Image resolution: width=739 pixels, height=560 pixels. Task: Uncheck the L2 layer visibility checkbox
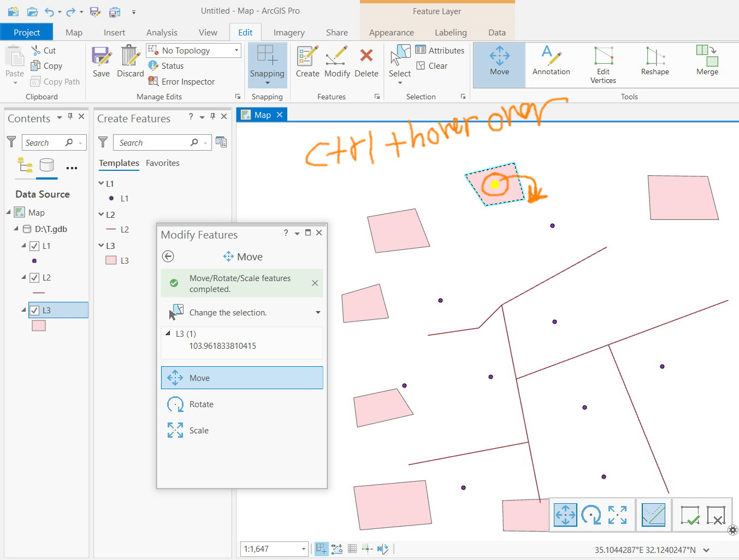(x=34, y=277)
